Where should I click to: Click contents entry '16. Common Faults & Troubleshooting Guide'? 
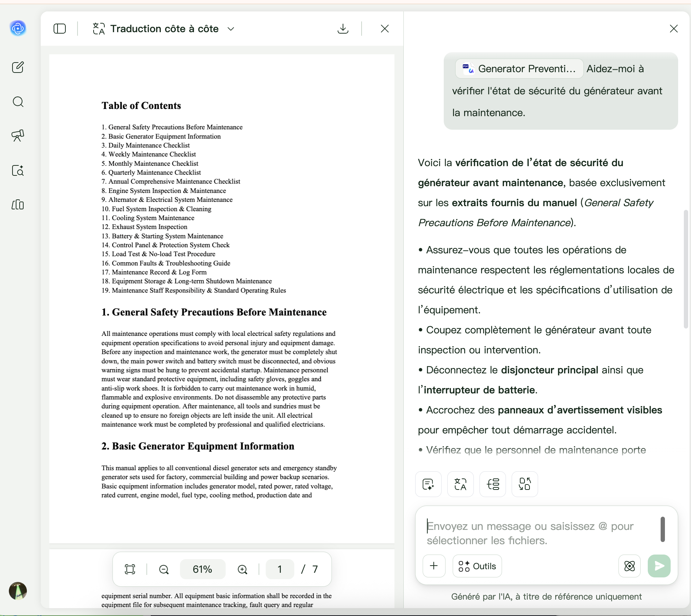pyautogui.click(x=166, y=263)
